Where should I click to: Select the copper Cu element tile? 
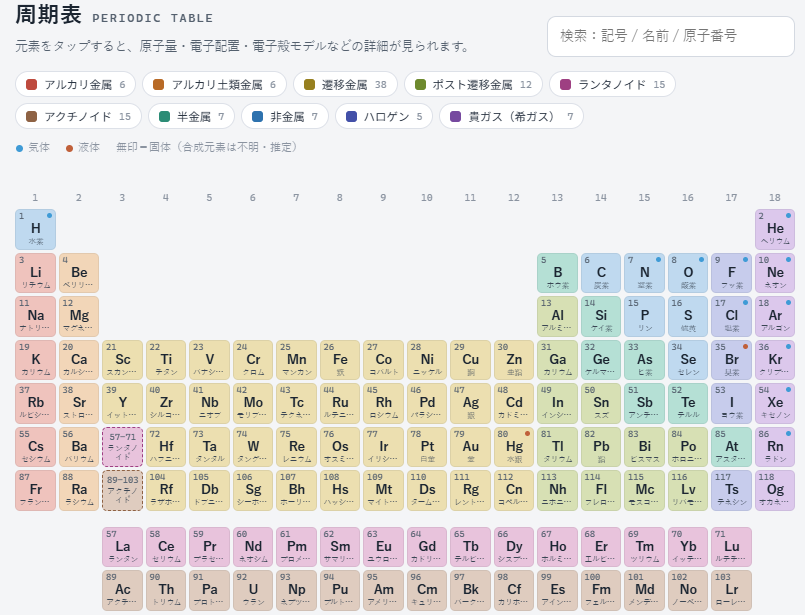470,360
